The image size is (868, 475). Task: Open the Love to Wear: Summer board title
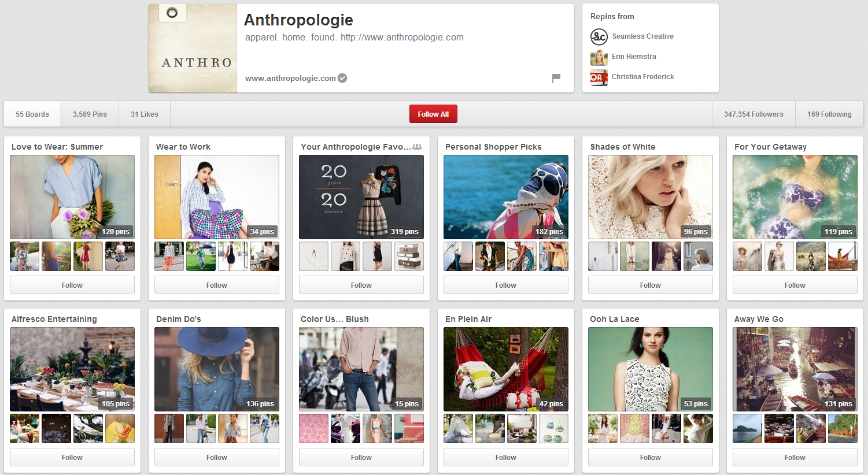57,147
